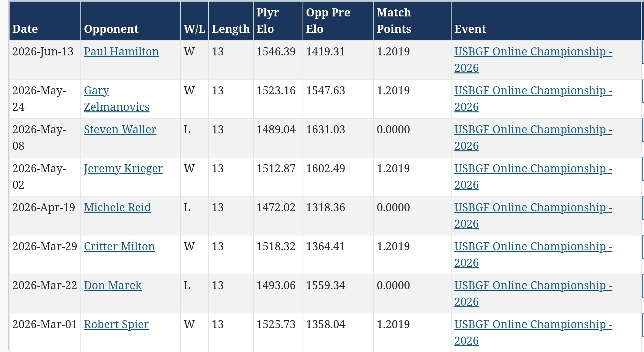Click player Elo value 1489.04
The width and height of the screenshot is (644, 352).
(x=276, y=129)
